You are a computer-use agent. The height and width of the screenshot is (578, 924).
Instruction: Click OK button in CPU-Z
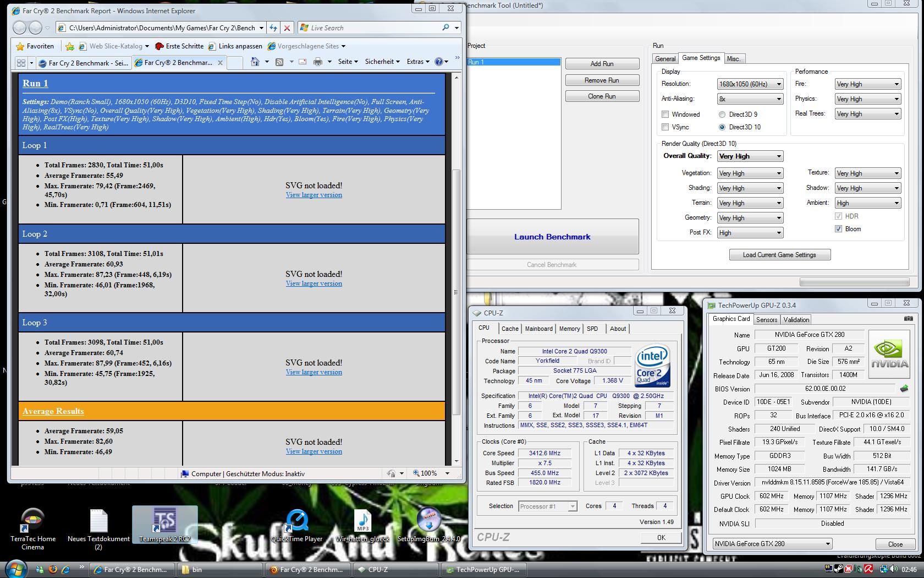click(x=661, y=538)
